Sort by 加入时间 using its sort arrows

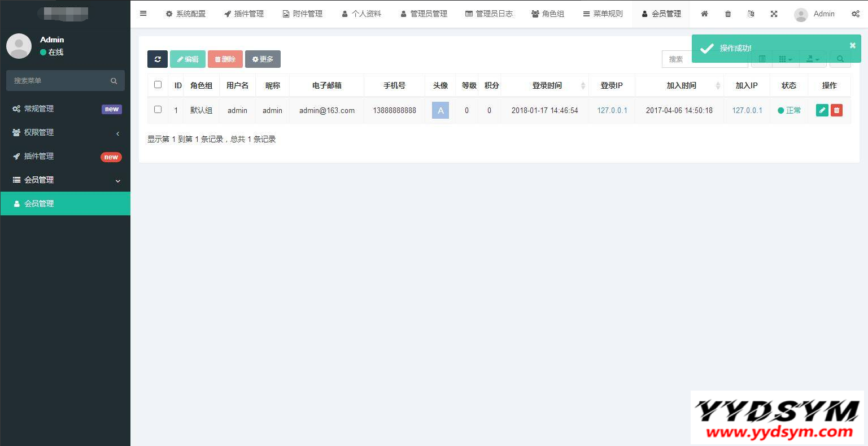point(718,85)
